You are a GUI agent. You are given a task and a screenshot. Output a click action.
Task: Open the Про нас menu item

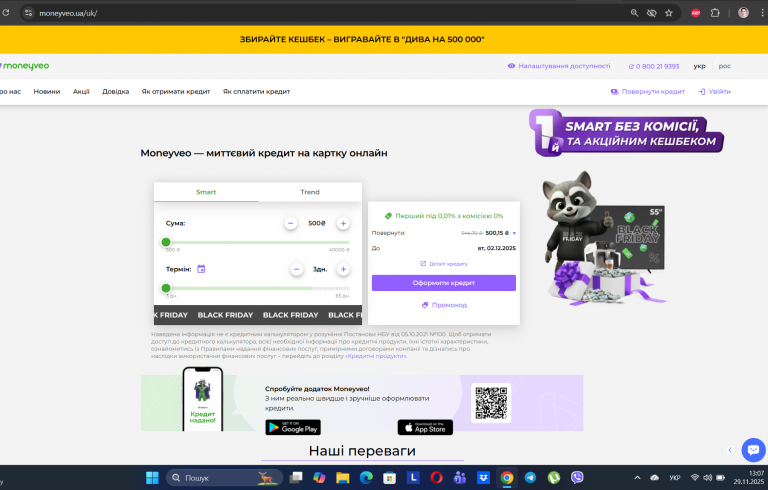tap(10, 92)
